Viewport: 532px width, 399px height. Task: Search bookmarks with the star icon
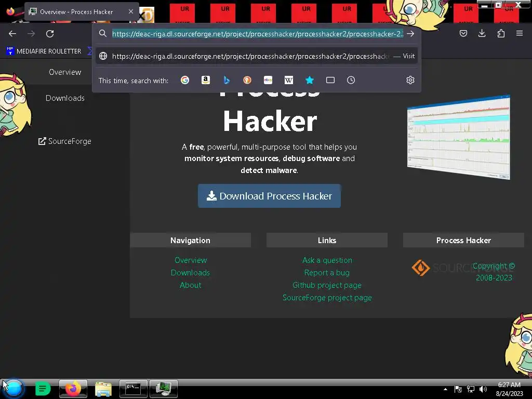tap(310, 80)
